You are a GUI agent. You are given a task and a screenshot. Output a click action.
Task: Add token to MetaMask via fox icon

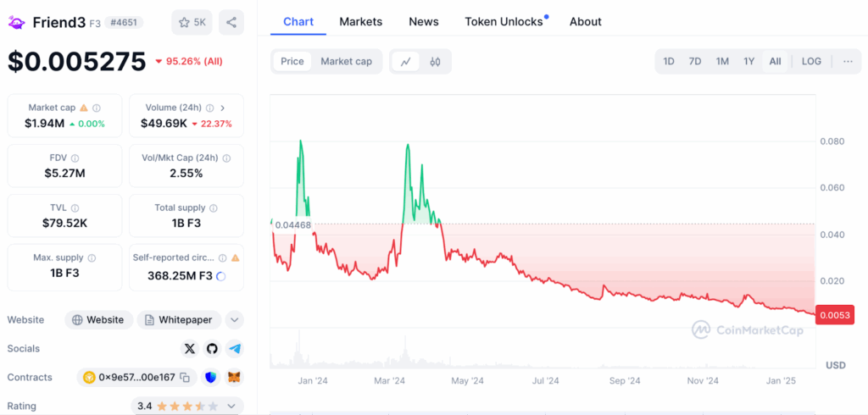(x=235, y=377)
